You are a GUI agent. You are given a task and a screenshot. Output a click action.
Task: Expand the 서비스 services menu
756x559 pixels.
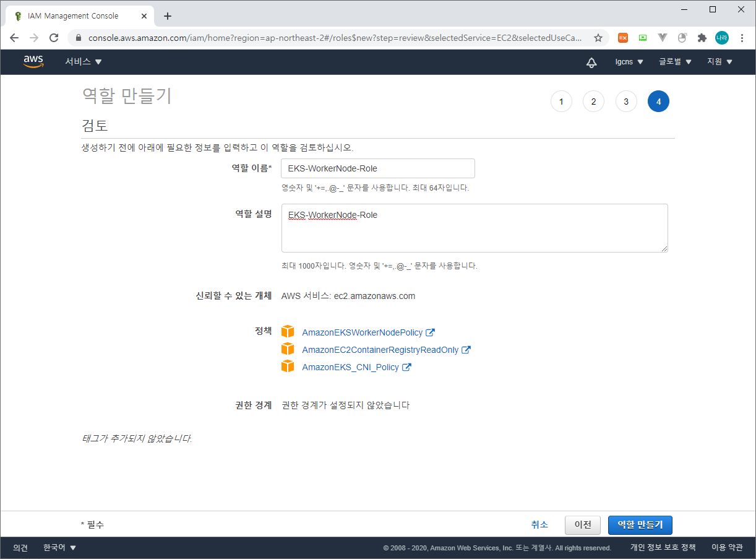(84, 62)
